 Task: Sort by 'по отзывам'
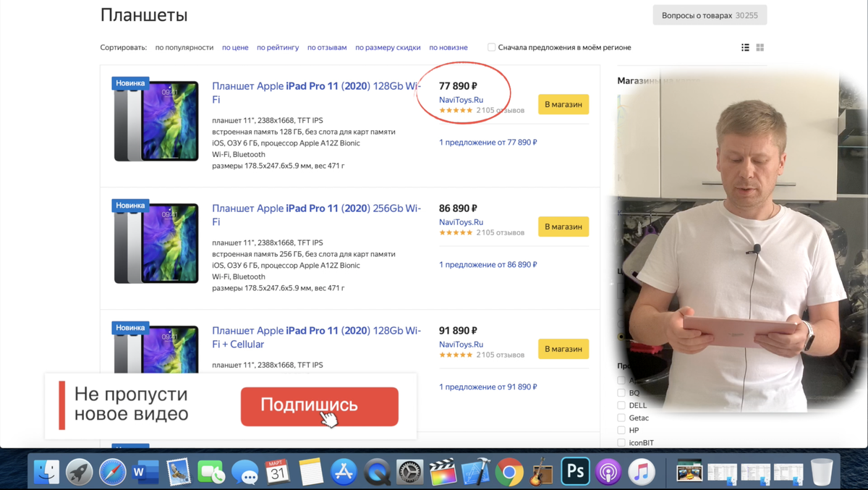pyautogui.click(x=327, y=47)
